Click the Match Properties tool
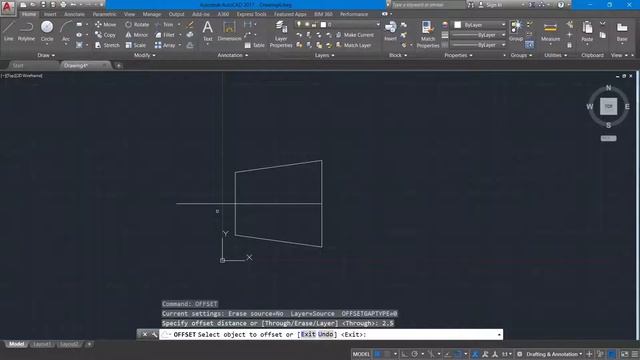Screen dimensions: 640x360 point(428,34)
